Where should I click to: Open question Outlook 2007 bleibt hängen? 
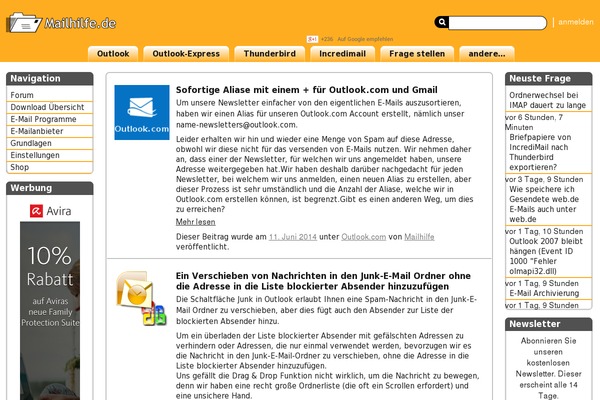[x=546, y=256]
